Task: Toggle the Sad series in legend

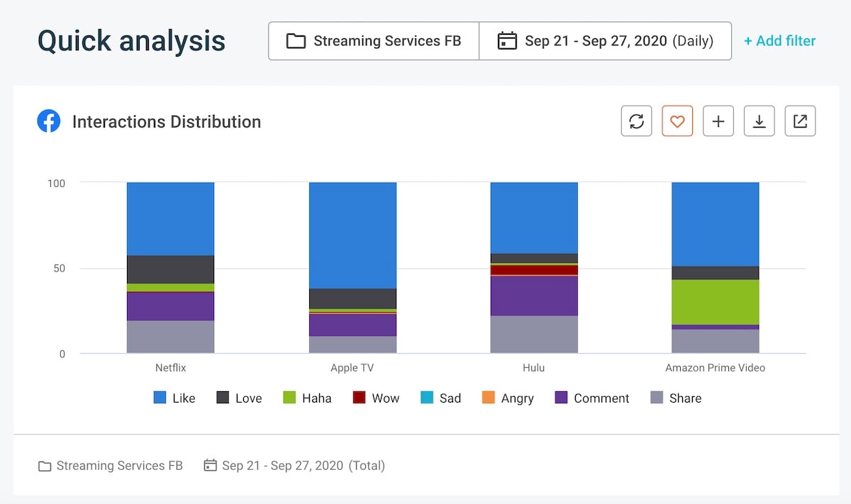Action: point(440,398)
